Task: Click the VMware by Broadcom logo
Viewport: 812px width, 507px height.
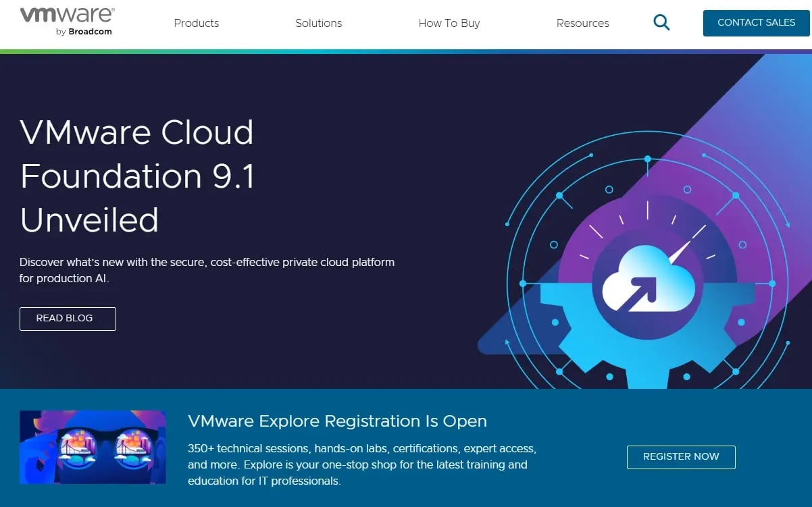Action: (67, 22)
